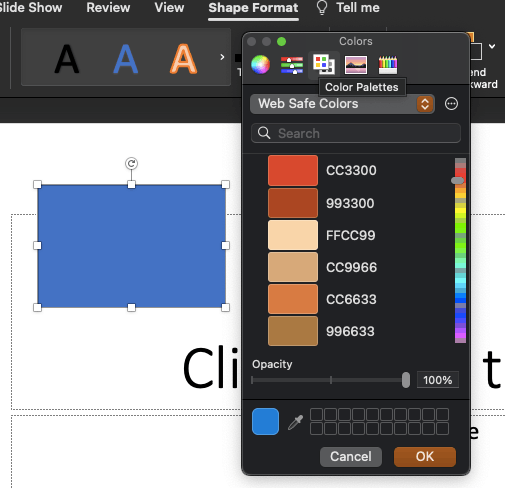Confirm color with OK button

tap(425, 456)
